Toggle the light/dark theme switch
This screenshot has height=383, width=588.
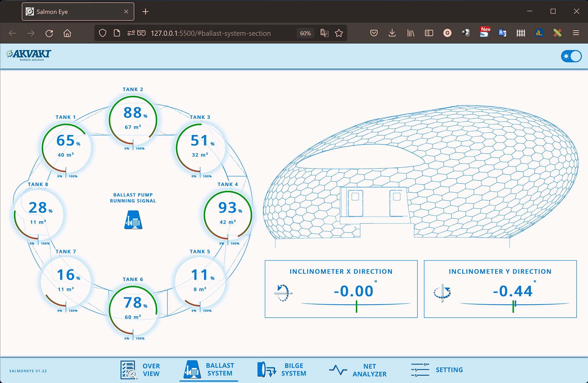[571, 56]
